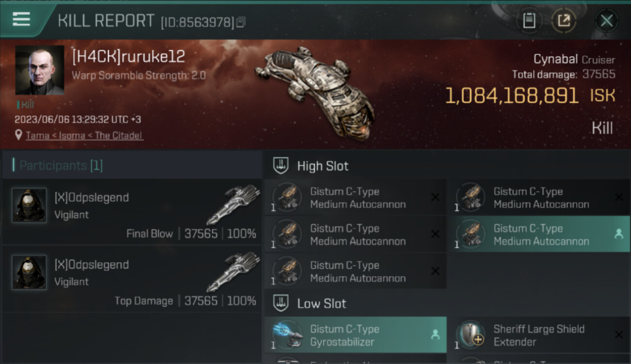
Task: Open the rurukel2 pilot portrait
Action: pos(40,70)
